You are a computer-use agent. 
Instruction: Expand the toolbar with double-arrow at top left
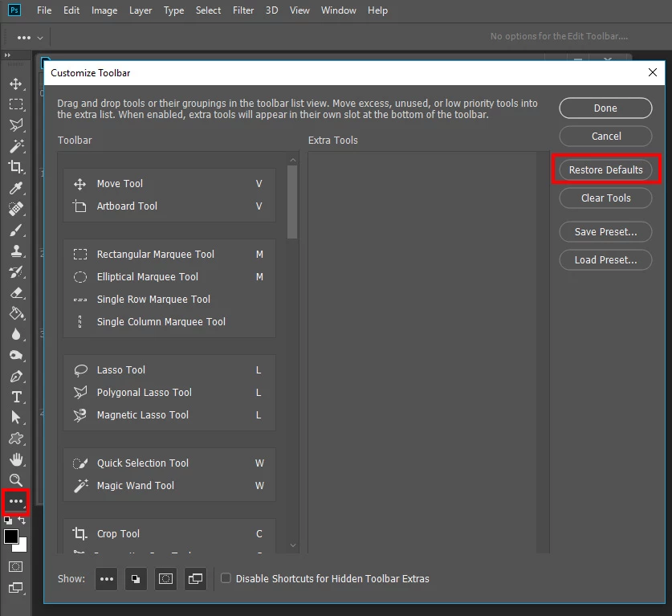7,55
